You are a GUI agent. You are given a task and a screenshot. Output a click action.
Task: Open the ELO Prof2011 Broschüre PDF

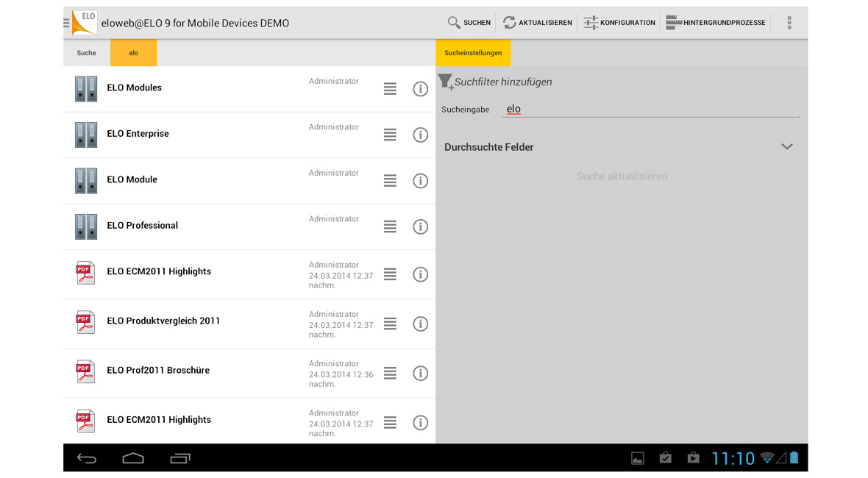click(x=158, y=371)
